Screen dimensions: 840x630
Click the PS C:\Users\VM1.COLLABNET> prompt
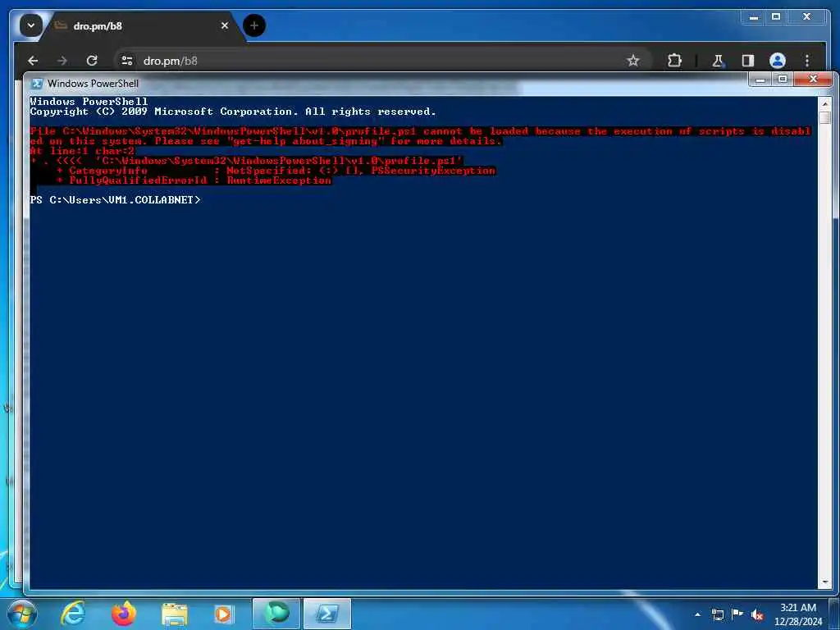[x=115, y=200]
